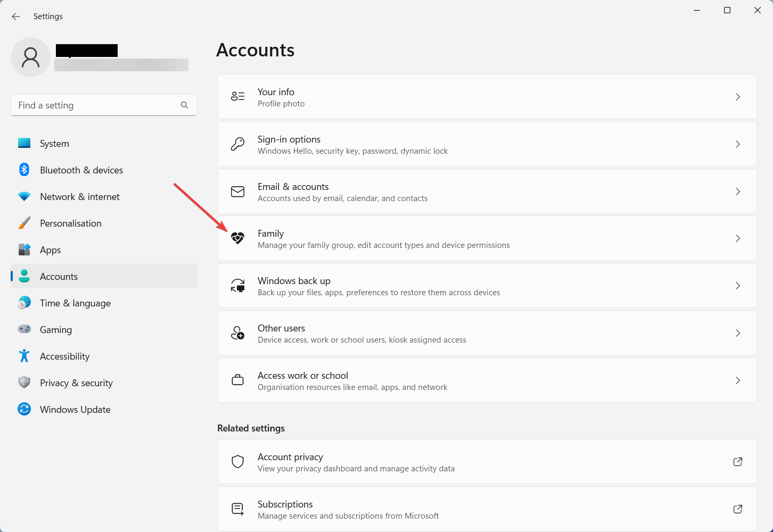Viewport: 773px width, 532px height.
Task: Click the search magnifier icon
Action: click(x=184, y=105)
